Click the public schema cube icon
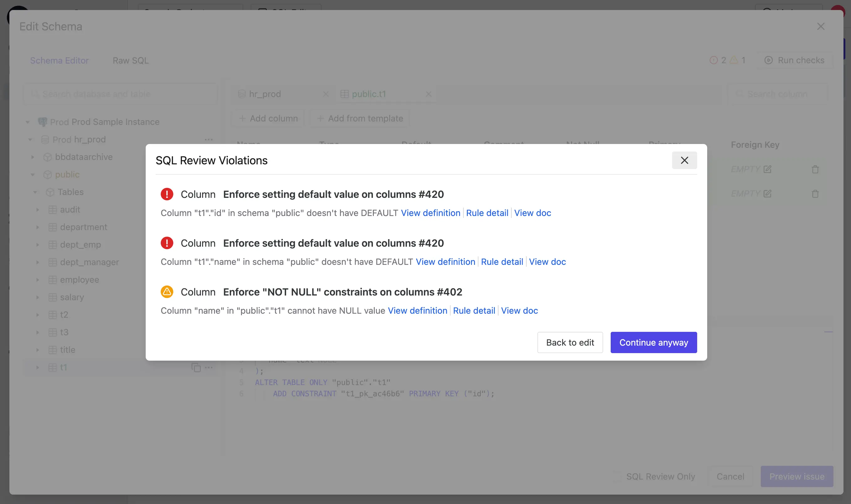This screenshot has width=851, height=504. [48, 175]
